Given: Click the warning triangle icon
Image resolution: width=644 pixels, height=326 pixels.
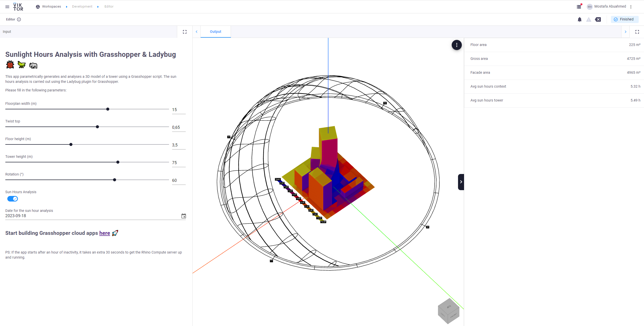Looking at the screenshot, I should pos(588,19).
